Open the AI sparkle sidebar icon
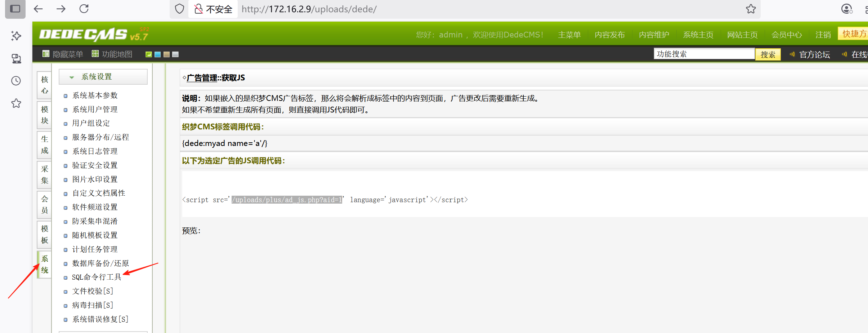Screen dimensions: 868x333 point(16,36)
